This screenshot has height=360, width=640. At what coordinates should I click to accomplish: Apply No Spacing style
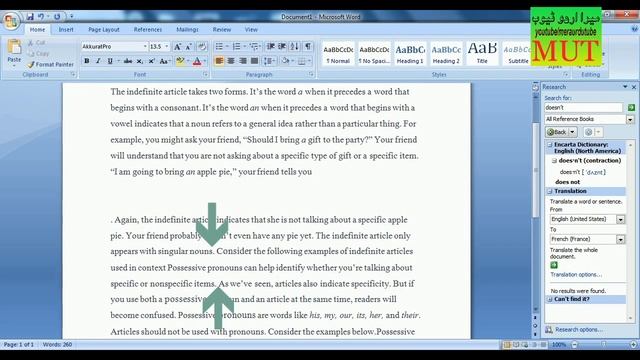[x=374, y=53]
